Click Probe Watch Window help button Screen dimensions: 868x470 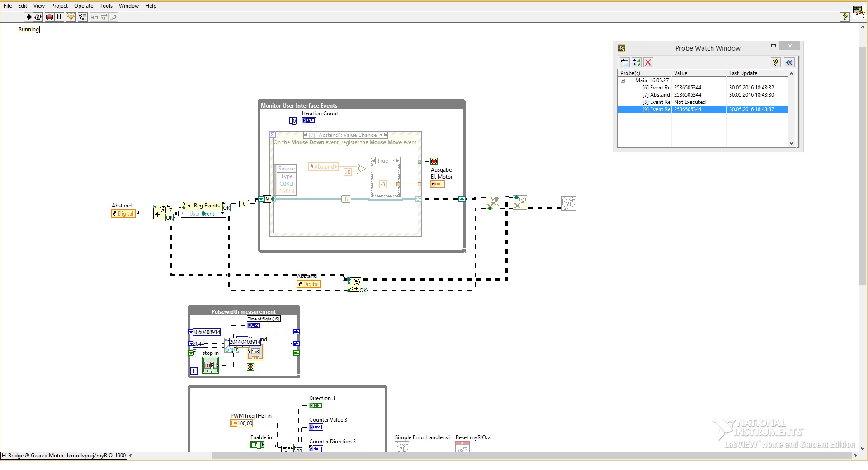tap(775, 62)
